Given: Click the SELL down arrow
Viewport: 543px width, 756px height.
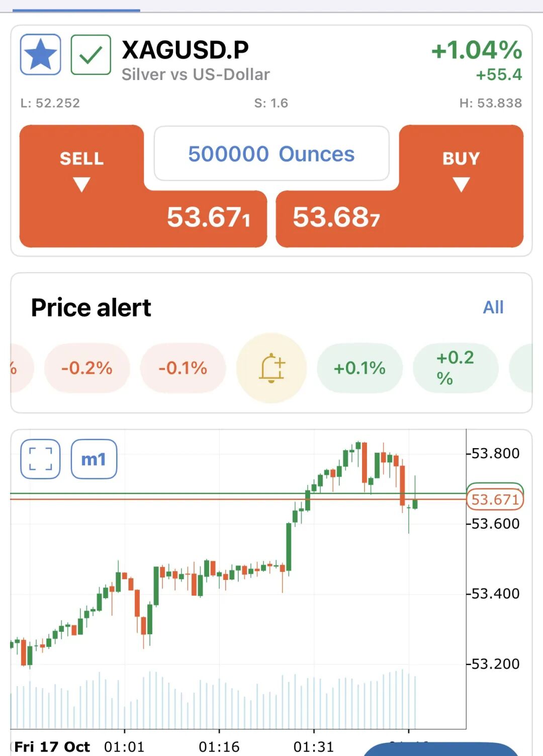Looking at the screenshot, I should 81,185.
